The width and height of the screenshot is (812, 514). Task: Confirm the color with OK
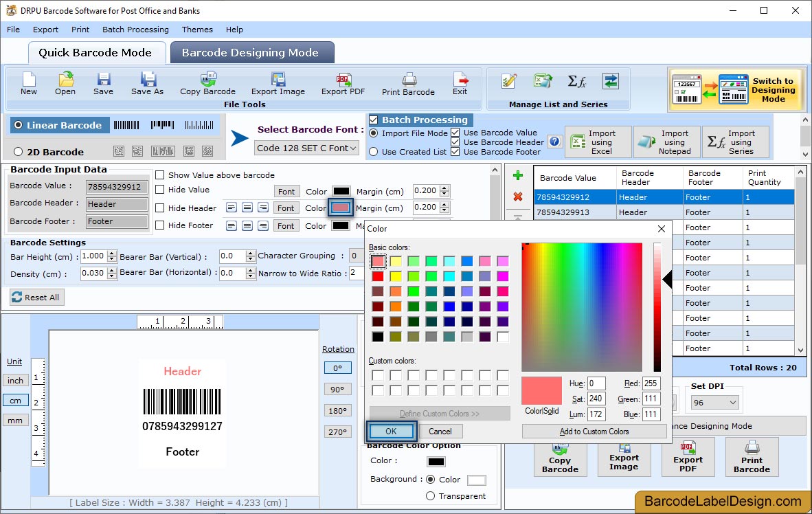[391, 431]
